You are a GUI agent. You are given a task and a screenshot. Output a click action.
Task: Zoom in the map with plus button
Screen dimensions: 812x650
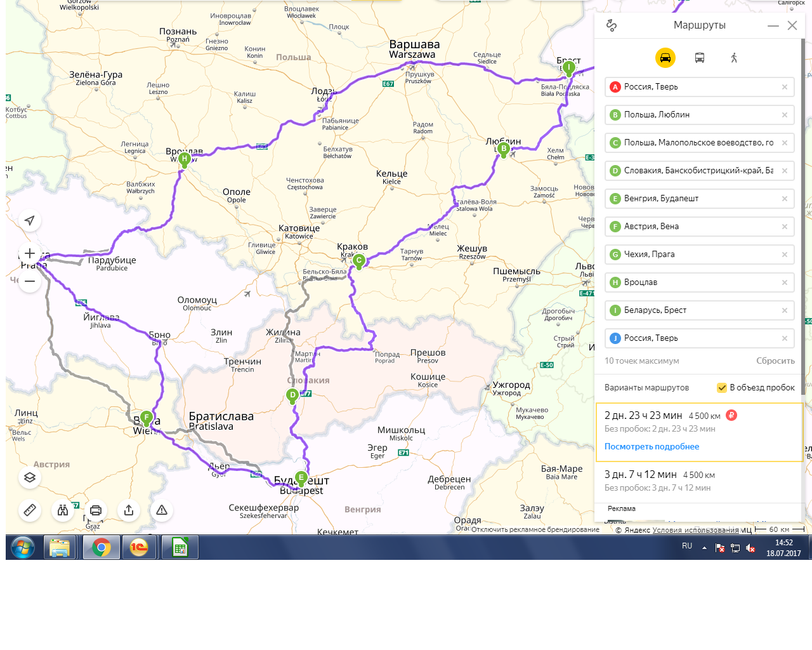(30, 253)
